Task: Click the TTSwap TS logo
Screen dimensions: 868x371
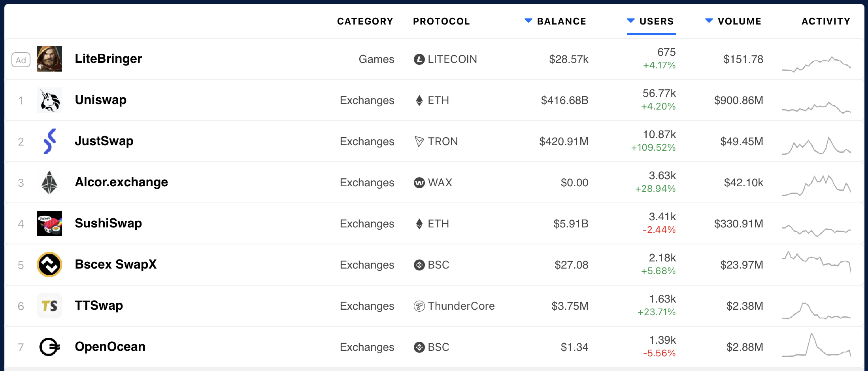Action: tap(49, 306)
